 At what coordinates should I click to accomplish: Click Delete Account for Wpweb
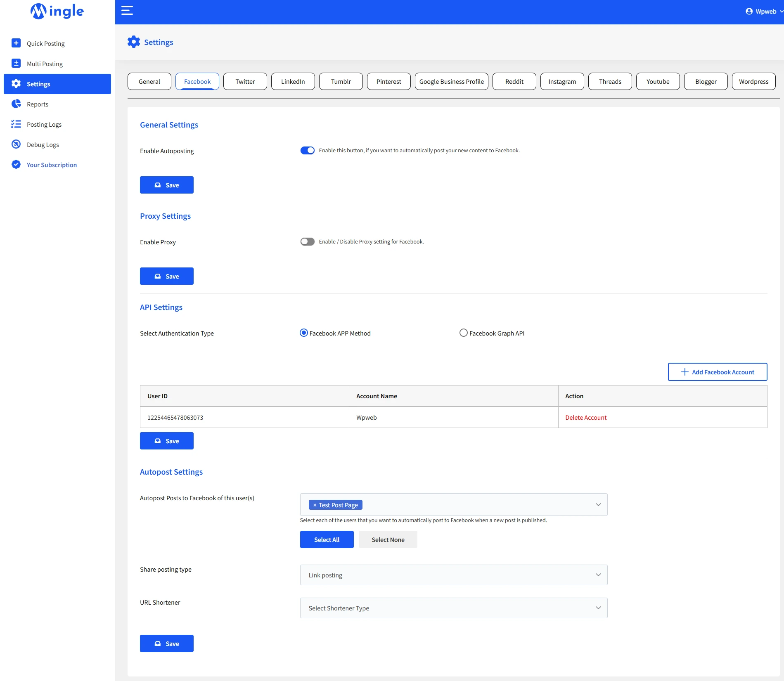(x=585, y=418)
